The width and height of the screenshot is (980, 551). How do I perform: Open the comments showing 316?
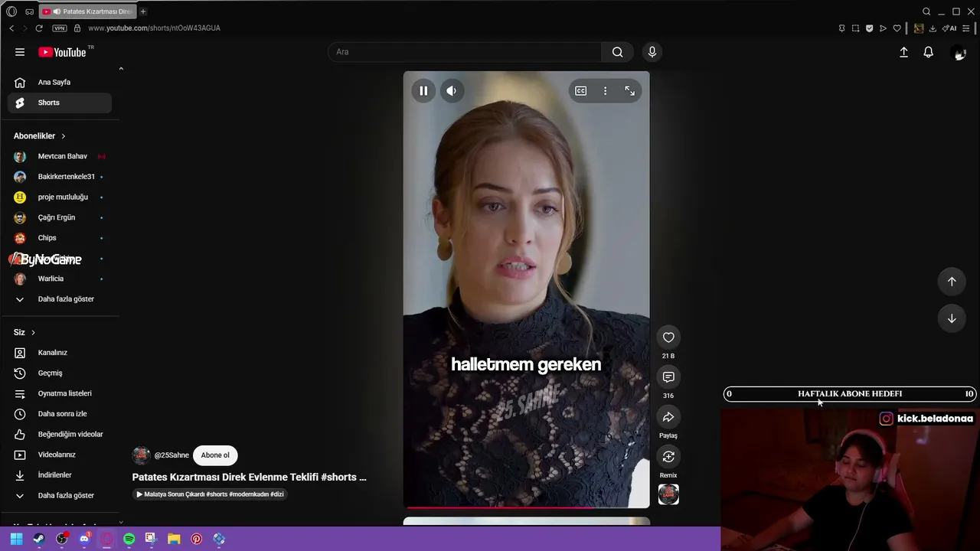668,377
